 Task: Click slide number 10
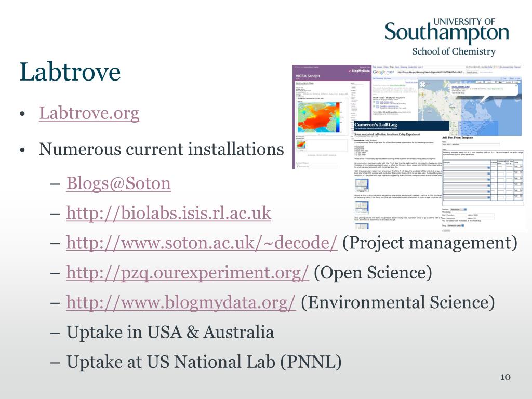(x=505, y=377)
